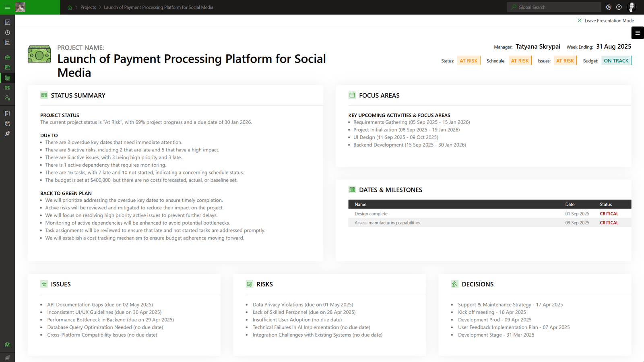Open the user profile avatar at top right

click(x=632, y=7)
